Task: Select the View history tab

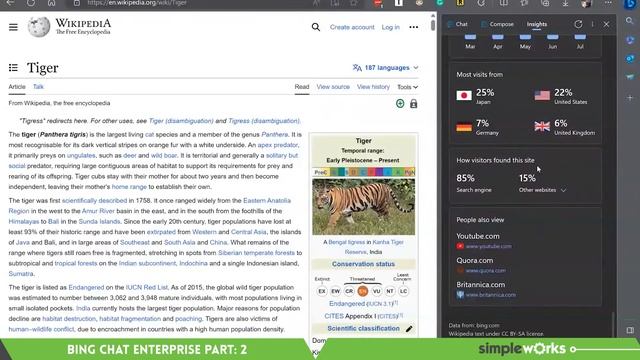Action: click(x=373, y=87)
